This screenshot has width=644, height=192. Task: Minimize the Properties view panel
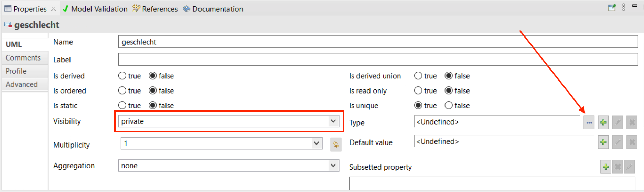pos(635,6)
